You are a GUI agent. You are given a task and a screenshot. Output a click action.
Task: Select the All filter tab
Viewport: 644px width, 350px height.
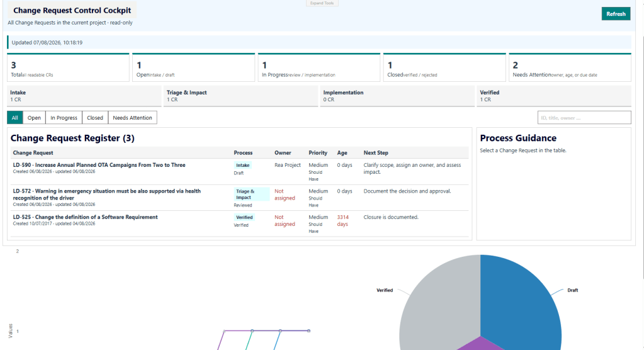tap(14, 118)
